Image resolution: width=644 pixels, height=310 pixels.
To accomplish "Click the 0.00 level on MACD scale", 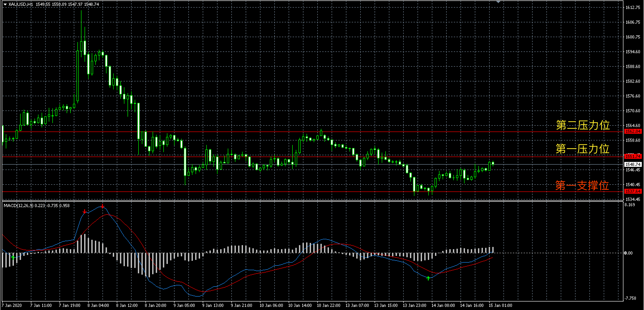I will (628, 253).
